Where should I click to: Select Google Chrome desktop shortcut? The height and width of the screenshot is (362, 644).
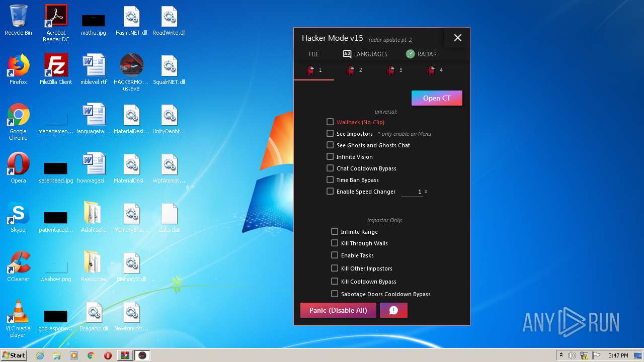(x=18, y=122)
